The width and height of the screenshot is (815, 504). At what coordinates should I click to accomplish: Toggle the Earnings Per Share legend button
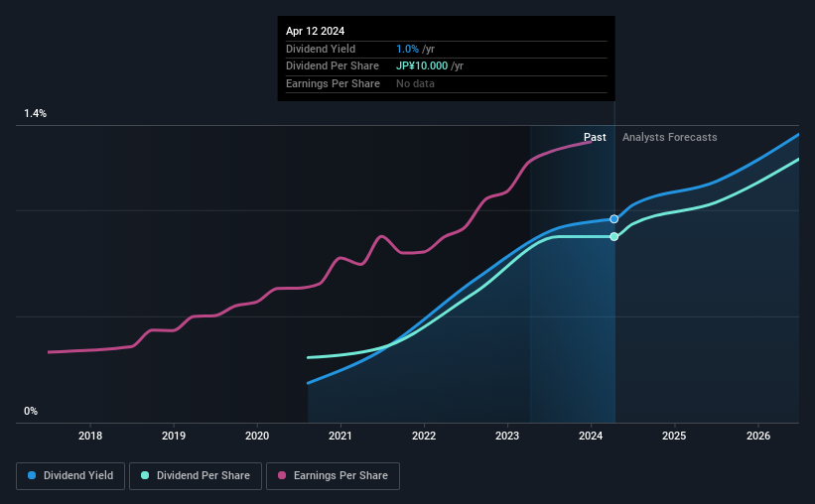(333, 475)
